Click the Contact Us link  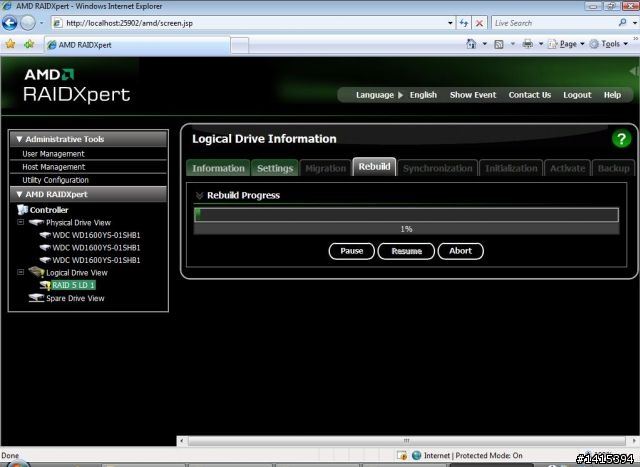[529, 95]
